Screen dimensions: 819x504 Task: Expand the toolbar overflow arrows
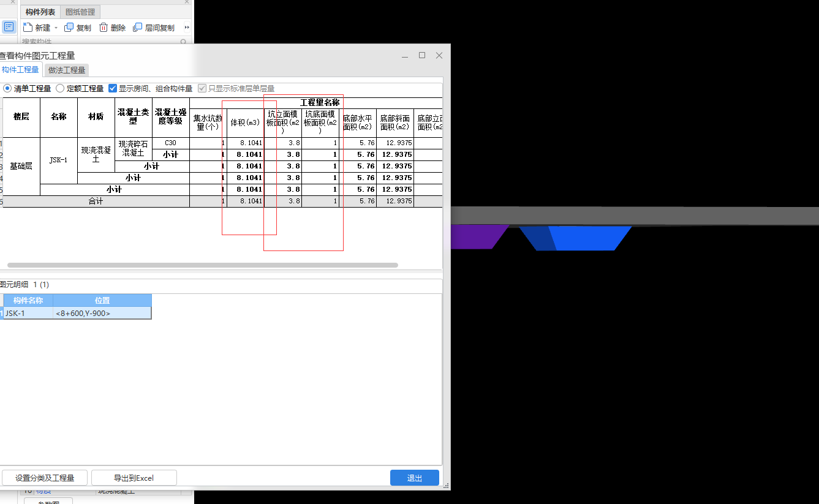[x=187, y=28]
